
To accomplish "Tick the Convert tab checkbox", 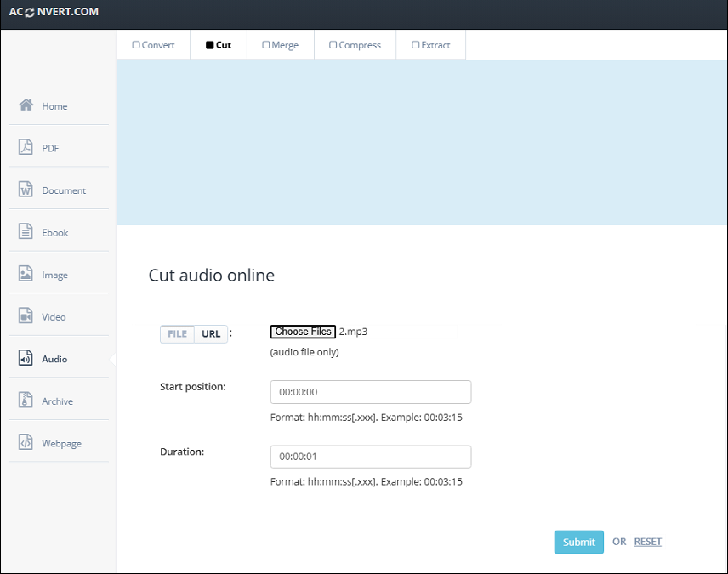I will tap(136, 45).
